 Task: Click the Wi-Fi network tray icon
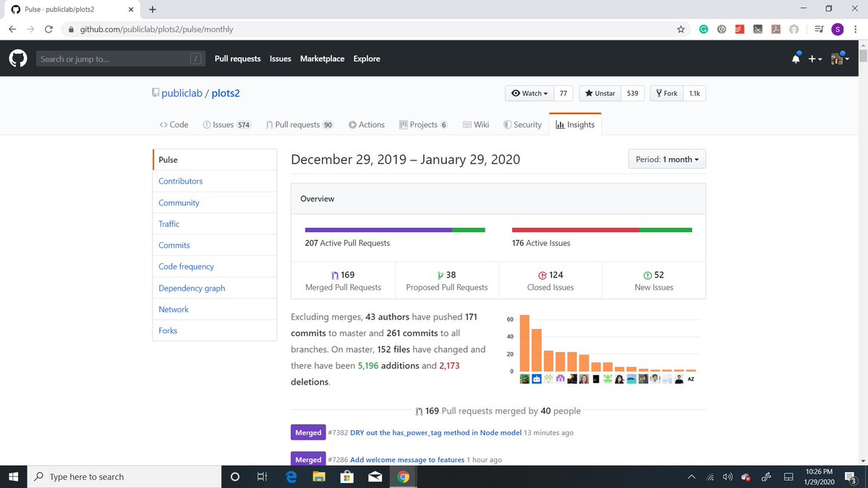[x=710, y=476]
